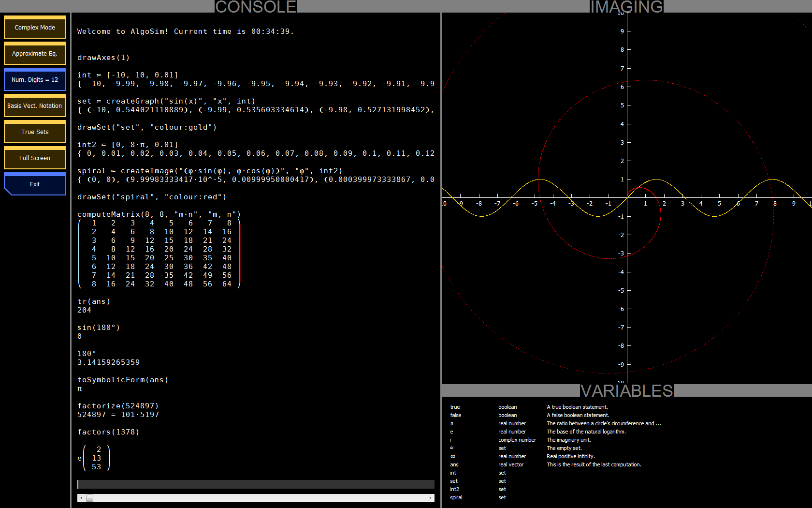Click the VARIABLES panel header
Viewport: 812px width, 508px height.
(626, 391)
